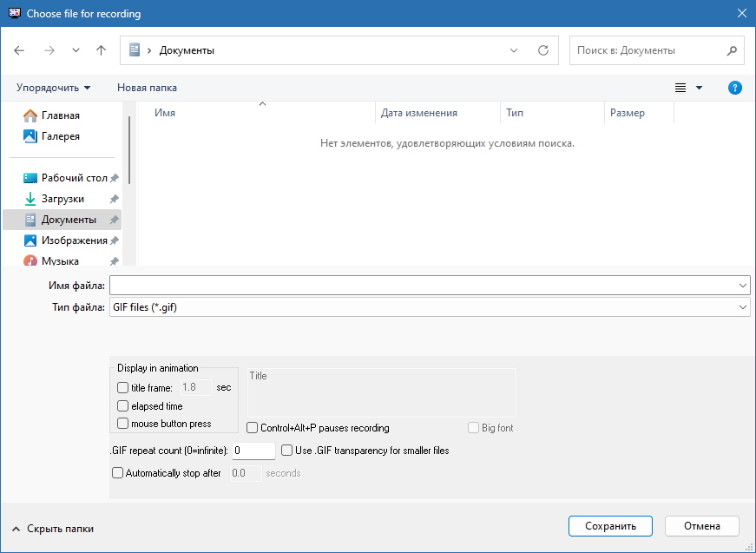Screen dimensions: 756x553
Task: Click the search magnifier icon
Action: coord(732,50)
